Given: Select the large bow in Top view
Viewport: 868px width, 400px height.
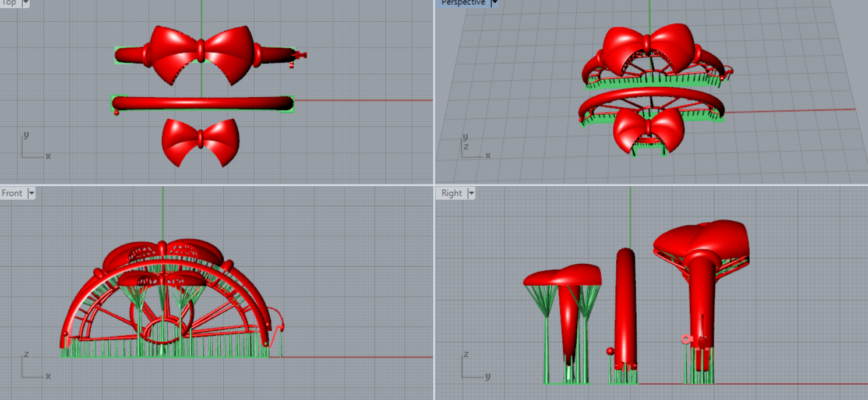Looking at the screenshot, I should click(x=201, y=52).
